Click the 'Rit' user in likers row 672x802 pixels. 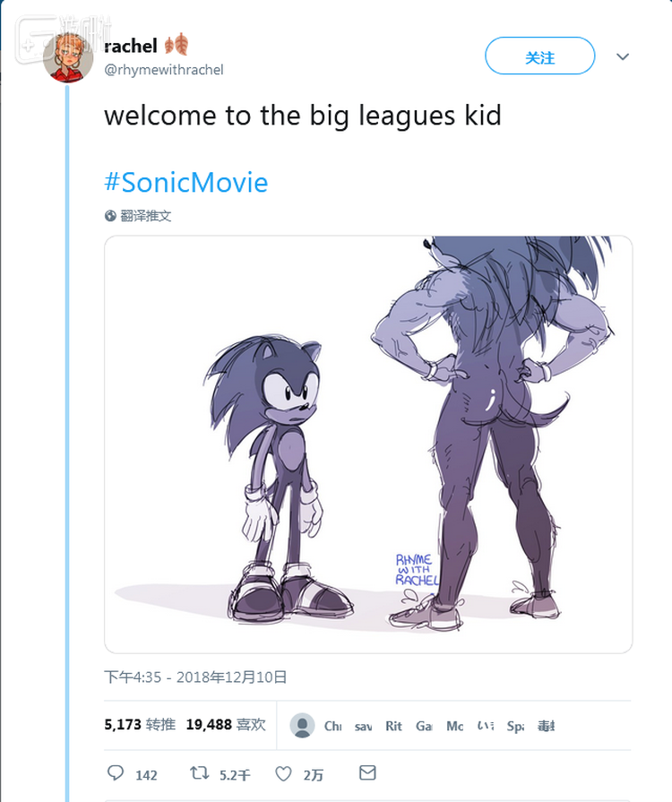pyautogui.click(x=394, y=726)
